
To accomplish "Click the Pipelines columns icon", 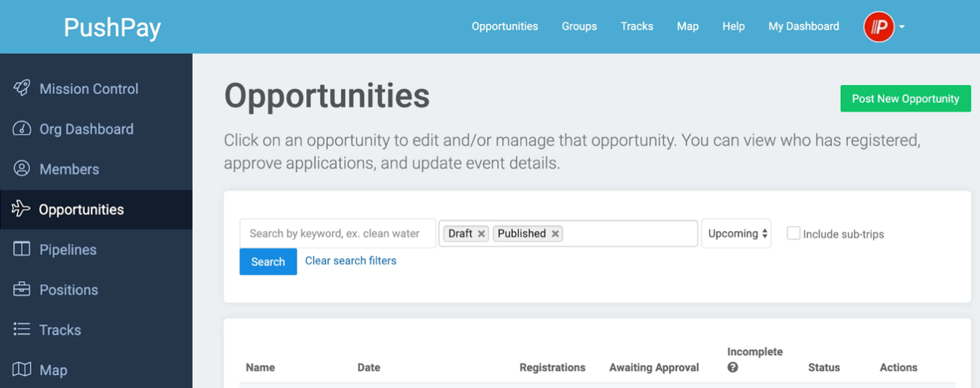I will tap(22, 249).
